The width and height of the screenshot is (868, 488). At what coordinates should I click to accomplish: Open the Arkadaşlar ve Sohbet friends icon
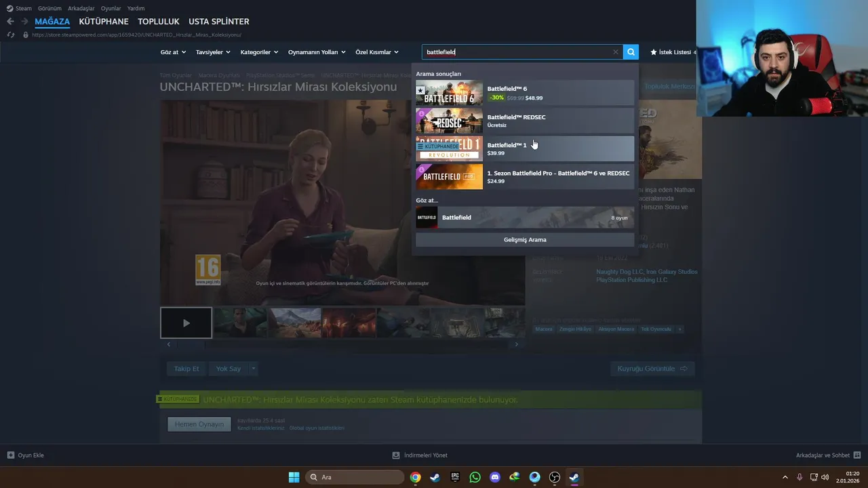tap(857, 455)
